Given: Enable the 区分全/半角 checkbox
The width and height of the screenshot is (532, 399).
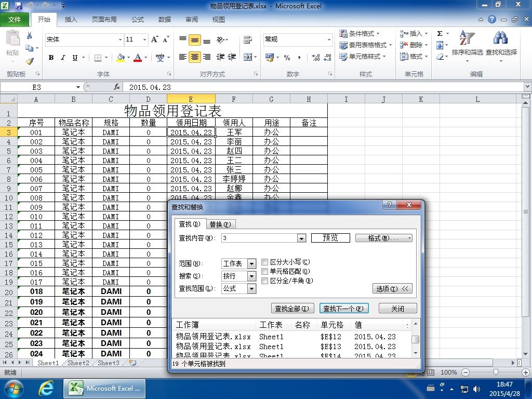Looking at the screenshot, I should click(x=265, y=281).
